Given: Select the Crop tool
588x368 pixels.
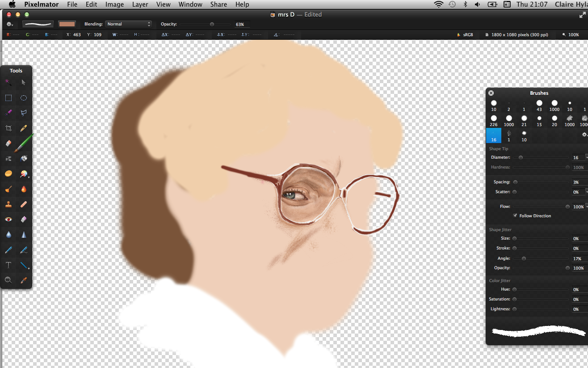Looking at the screenshot, I should 8,128.
